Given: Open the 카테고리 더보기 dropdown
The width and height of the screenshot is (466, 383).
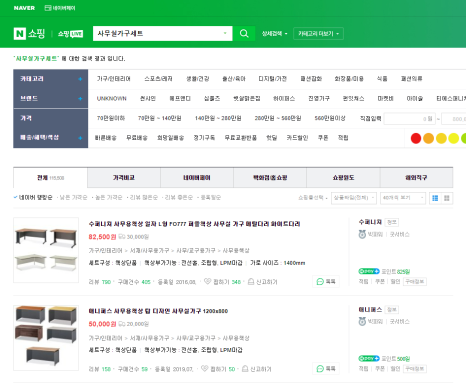Looking at the screenshot, I should (318, 34).
